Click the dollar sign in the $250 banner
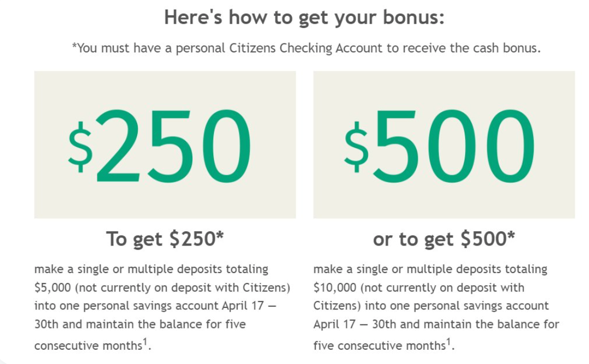 81,147
